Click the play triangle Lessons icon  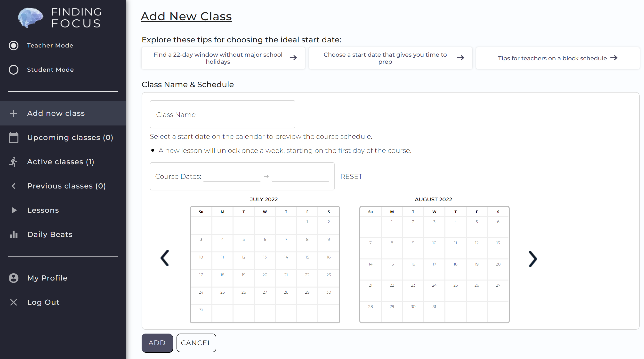(x=14, y=210)
